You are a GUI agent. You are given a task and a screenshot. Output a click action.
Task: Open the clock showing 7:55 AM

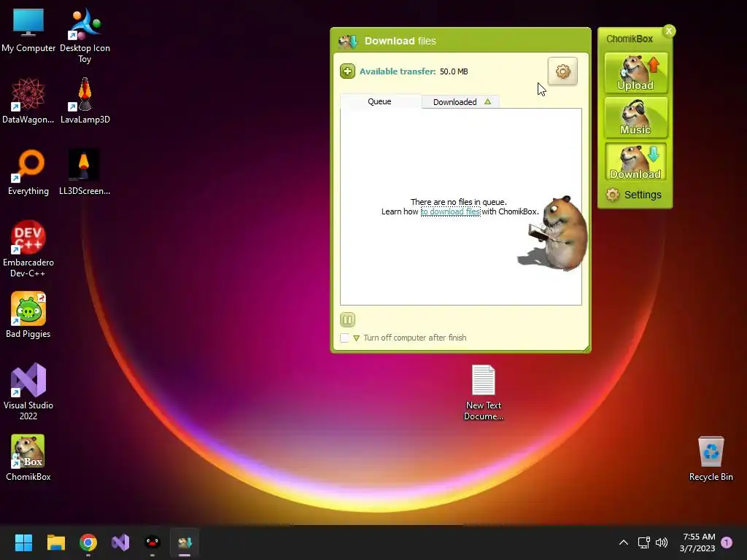point(698,542)
